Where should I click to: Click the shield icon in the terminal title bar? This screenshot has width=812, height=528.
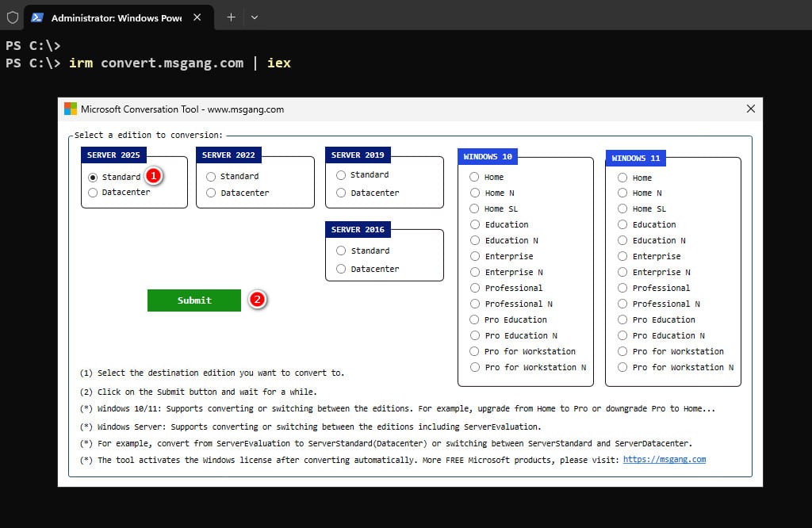[13, 17]
